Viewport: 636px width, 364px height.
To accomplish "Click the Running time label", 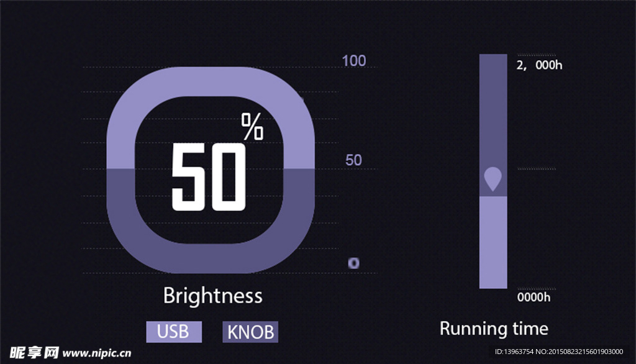I will 494,329.
